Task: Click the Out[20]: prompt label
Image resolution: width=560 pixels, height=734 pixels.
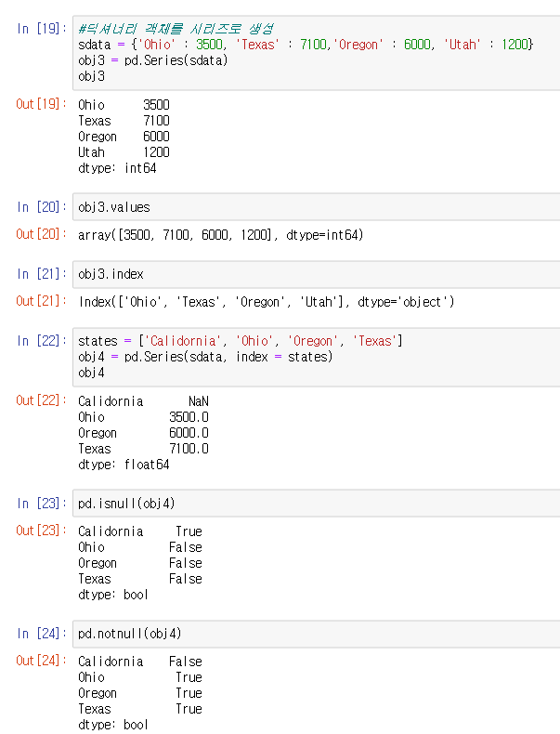Action: (41, 234)
